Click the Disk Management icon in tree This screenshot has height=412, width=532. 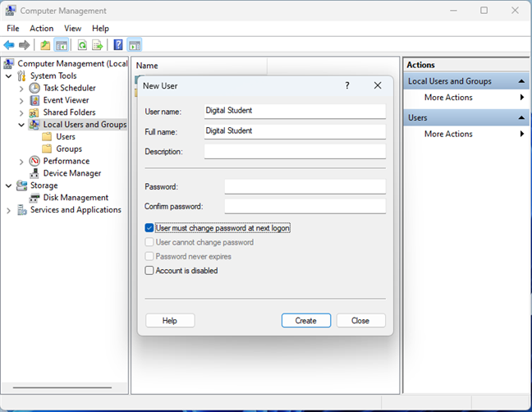point(34,198)
